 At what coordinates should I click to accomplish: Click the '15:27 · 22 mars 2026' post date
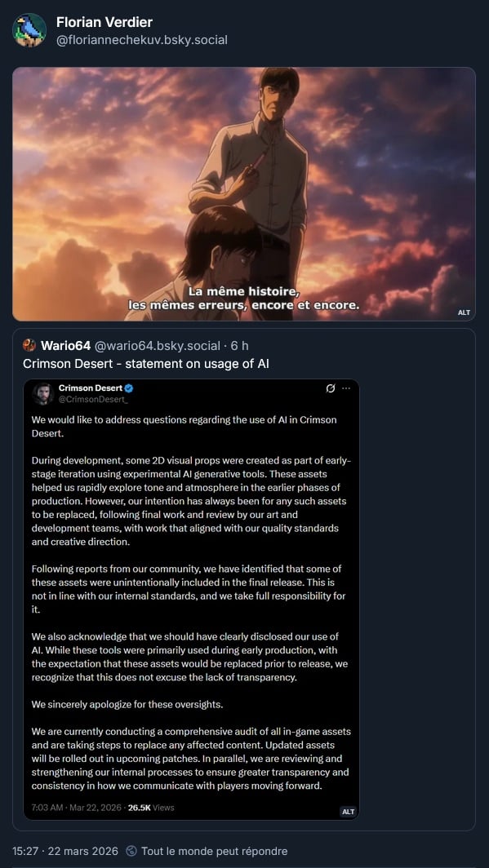(x=65, y=851)
